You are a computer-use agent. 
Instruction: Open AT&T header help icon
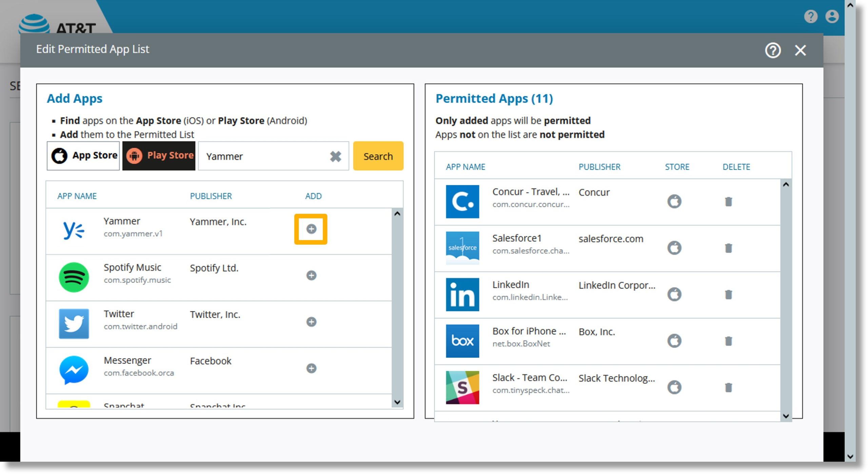pos(811,16)
